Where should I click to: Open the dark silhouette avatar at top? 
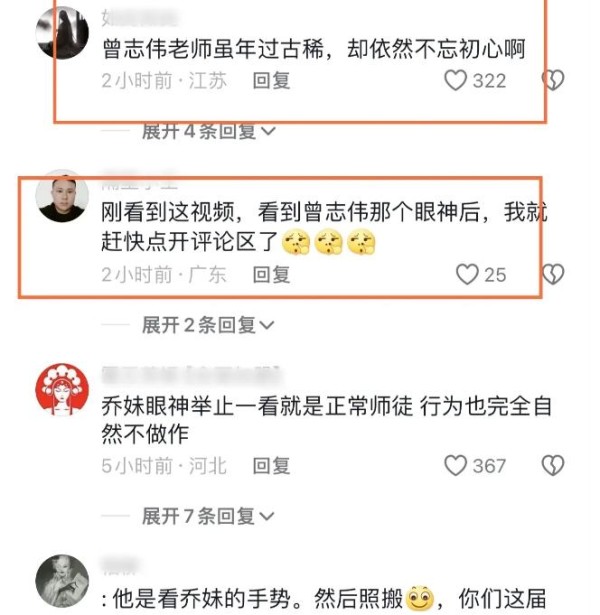[x=62, y=33]
